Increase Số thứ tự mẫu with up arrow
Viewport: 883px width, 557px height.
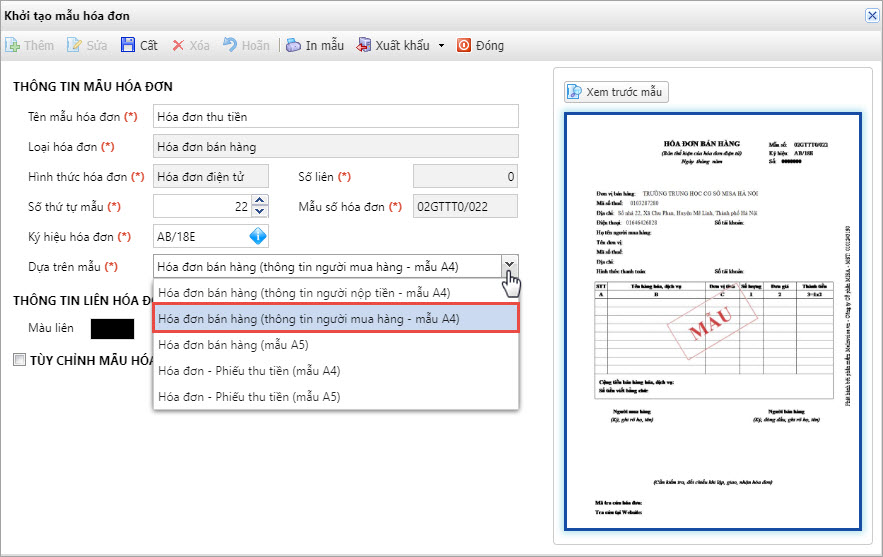[x=260, y=200]
